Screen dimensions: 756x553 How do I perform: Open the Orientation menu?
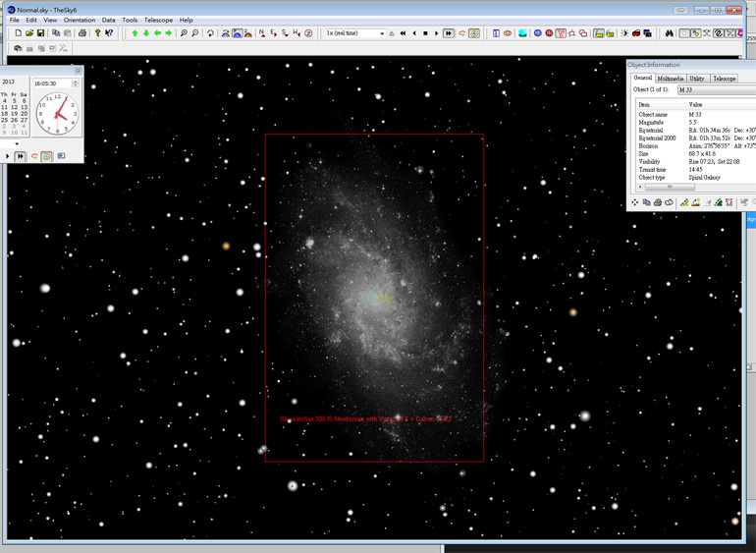80,20
